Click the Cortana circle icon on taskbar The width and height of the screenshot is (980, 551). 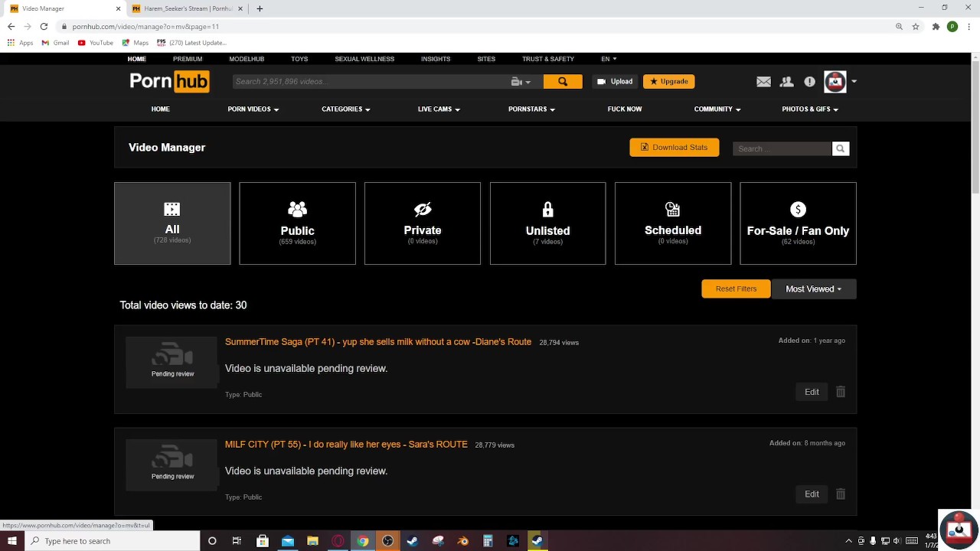click(x=212, y=541)
